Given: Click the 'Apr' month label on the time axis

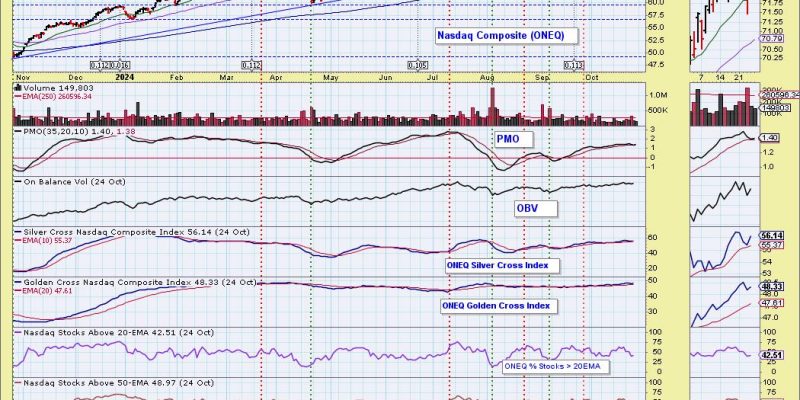Looking at the screenshot, I should [276, 78].
